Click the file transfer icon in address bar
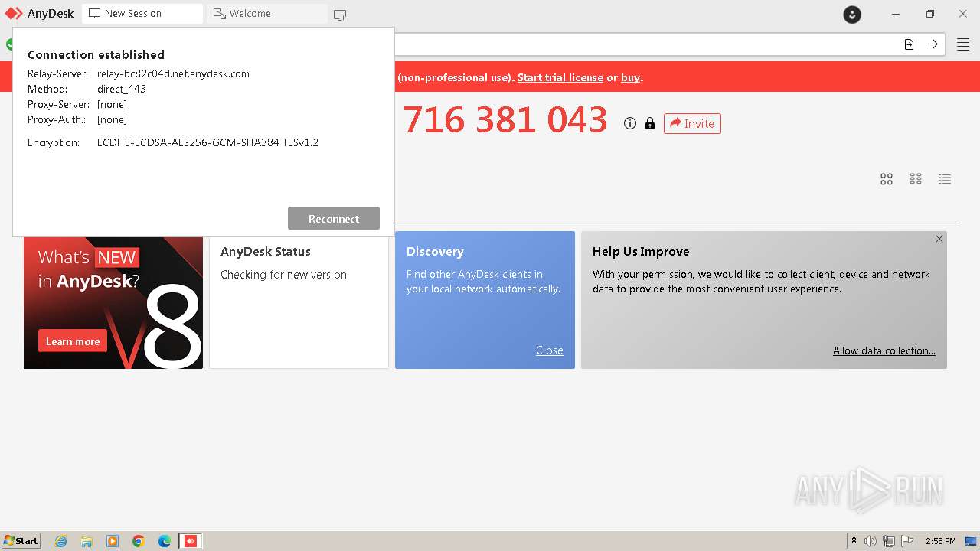This screenshot has width=980, height=551. tap(909, 44)
